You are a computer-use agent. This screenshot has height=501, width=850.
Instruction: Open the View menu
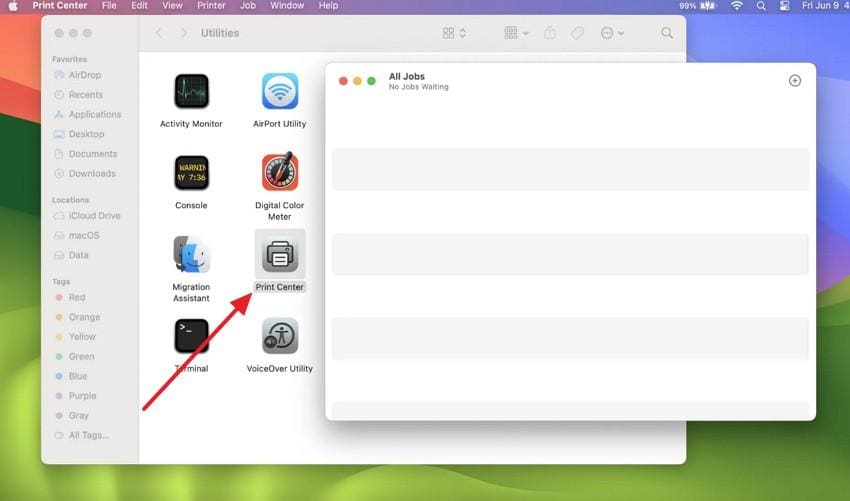[x=172, y=5]
